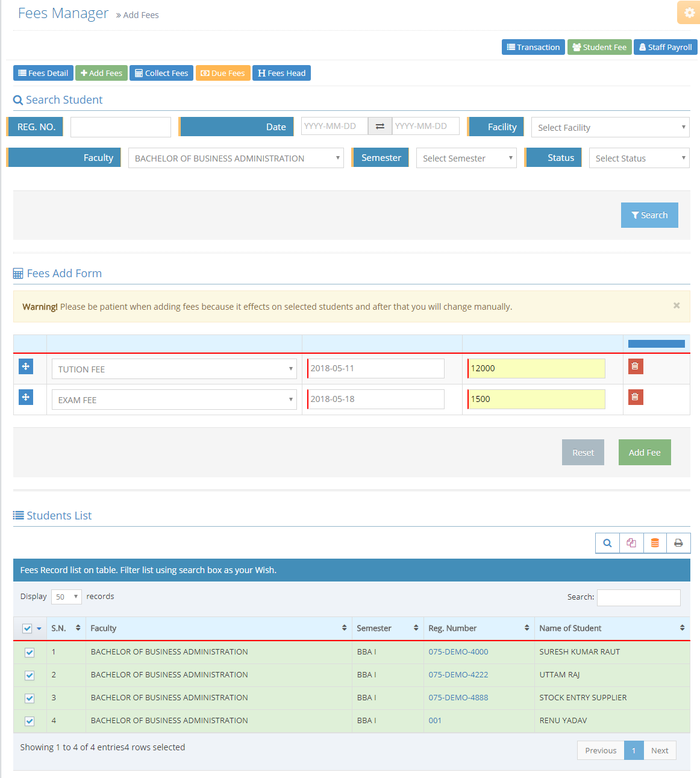Click the move handle on TUTION FEE row
Image resolution: width=700 pixels, height=778 pixels.
click(26, 366)
